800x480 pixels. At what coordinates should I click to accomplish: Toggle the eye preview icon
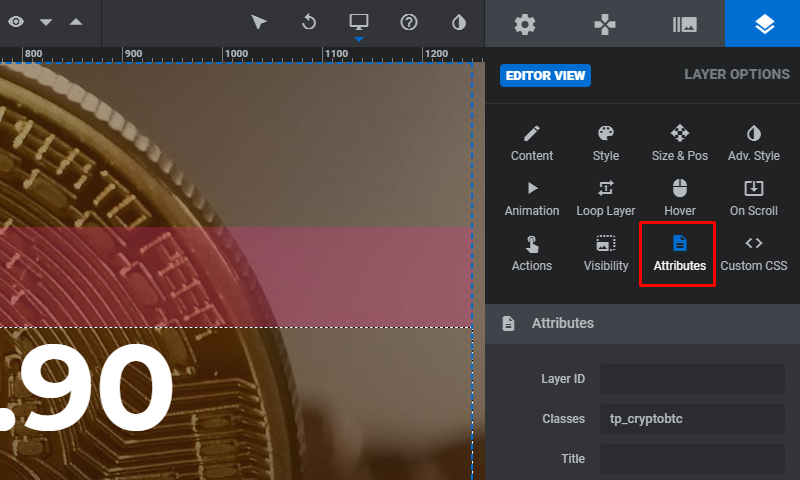click(x=16, y=22)
